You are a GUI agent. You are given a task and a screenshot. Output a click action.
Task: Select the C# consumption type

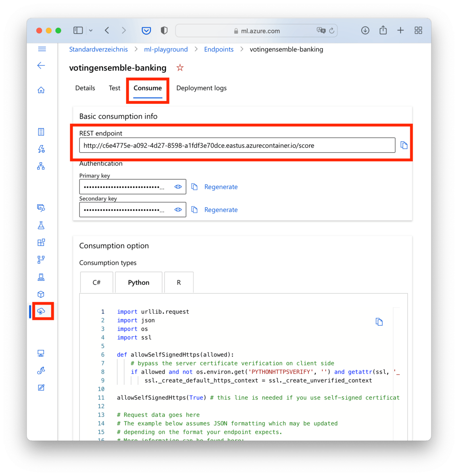[96, 282]
